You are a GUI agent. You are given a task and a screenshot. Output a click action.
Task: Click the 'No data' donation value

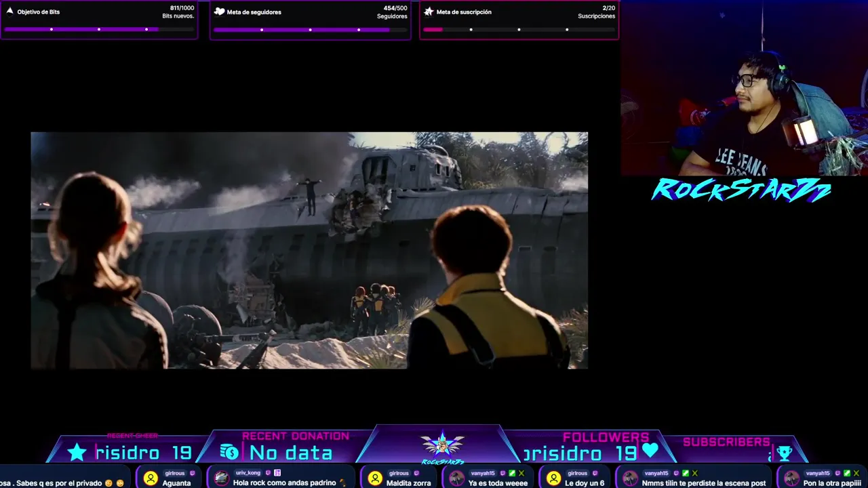[291, 453]
